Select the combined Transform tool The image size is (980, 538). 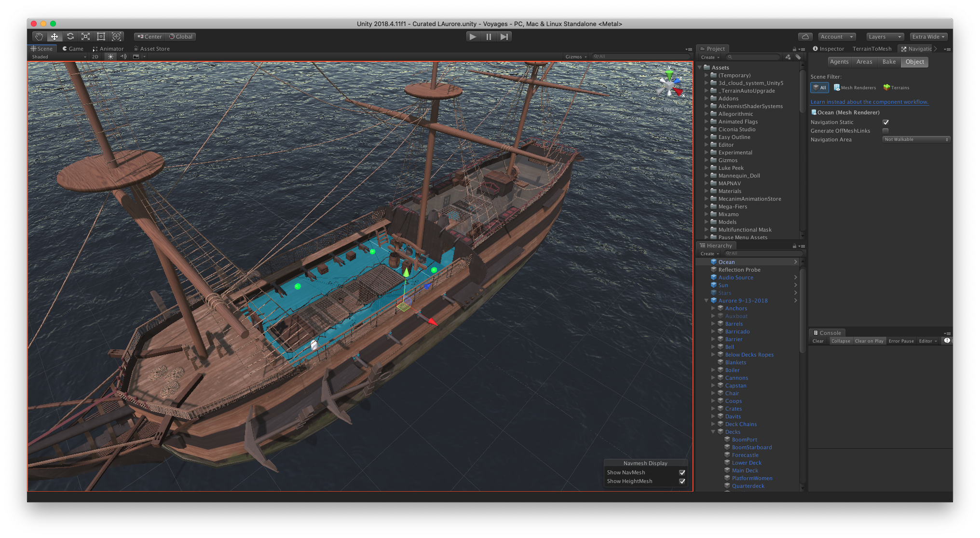pos(117,37)
